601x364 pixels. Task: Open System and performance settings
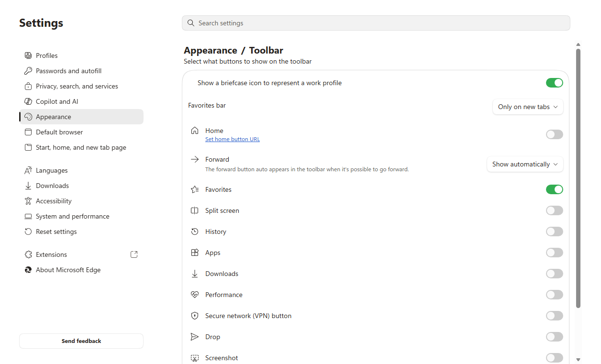click(x=81, y=216)
